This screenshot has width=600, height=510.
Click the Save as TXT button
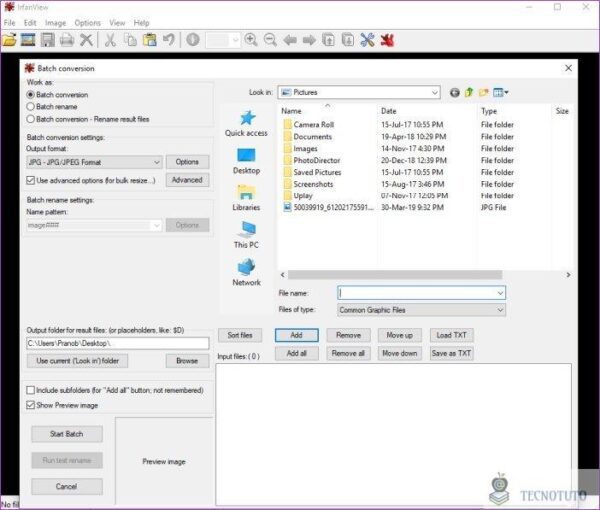point(452,353)
